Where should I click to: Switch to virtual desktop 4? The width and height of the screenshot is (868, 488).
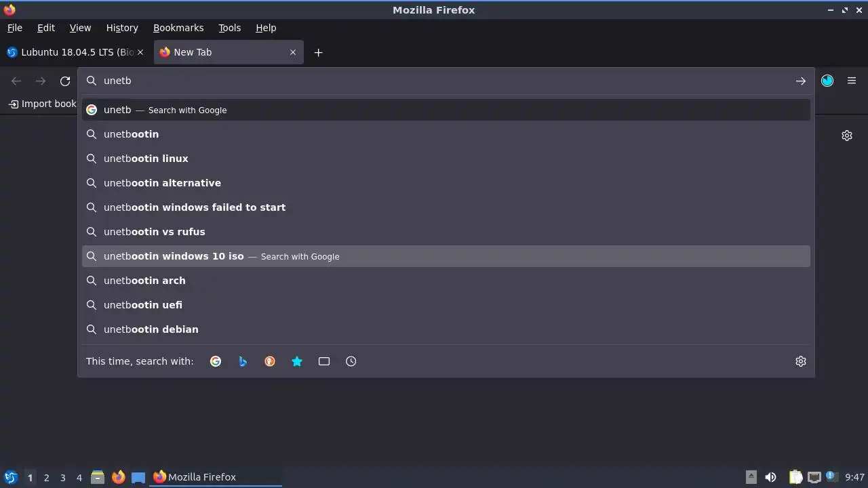[79, 477]
